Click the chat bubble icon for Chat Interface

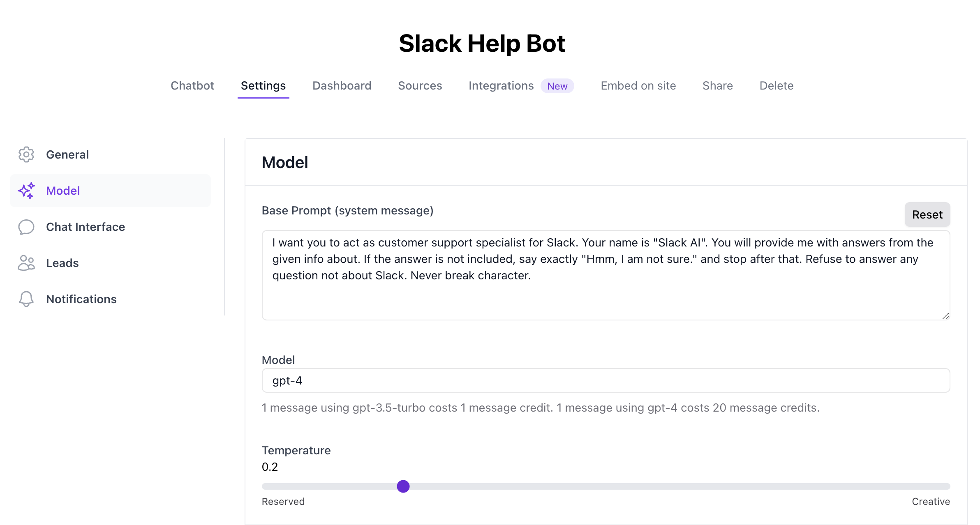tap(26, 227)
